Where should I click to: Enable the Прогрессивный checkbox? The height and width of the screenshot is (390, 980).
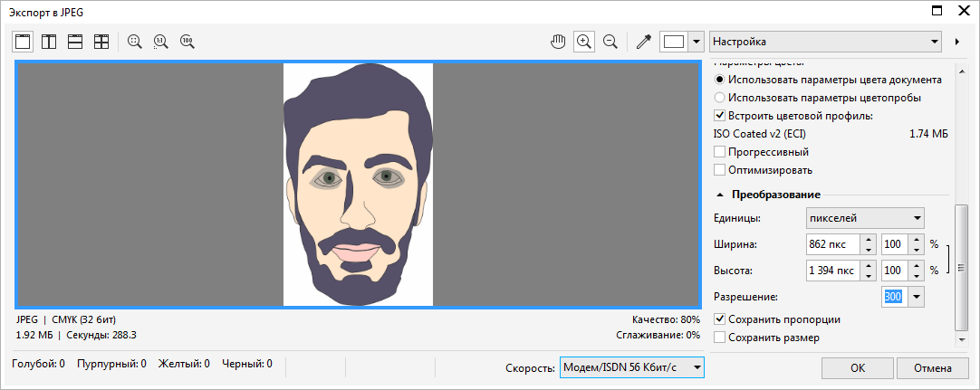coord(720,152)
